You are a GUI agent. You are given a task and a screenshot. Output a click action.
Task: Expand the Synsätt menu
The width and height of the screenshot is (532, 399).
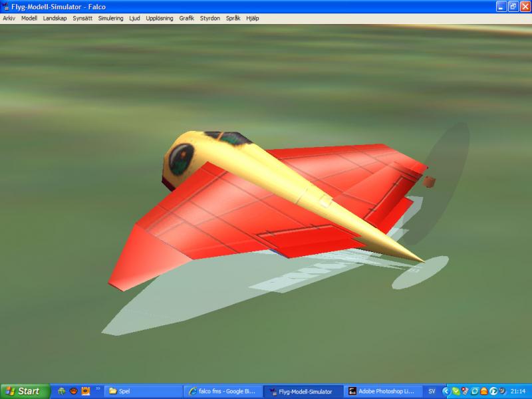(x=82, y=19)
